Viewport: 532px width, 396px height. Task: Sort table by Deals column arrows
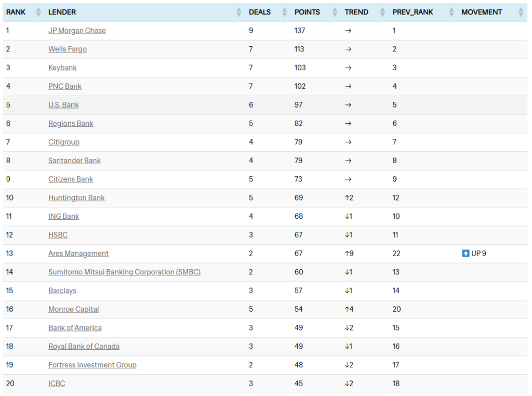[284, 12]
